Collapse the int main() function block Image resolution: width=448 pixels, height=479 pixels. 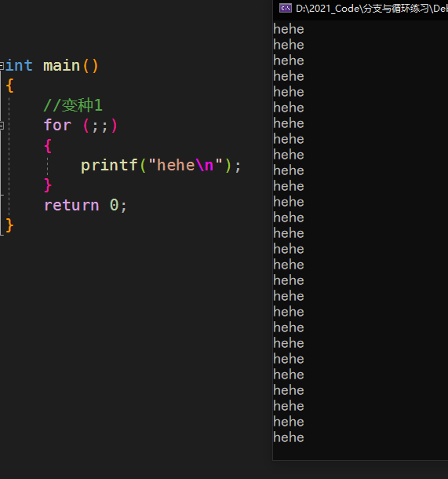pos(2,66)
